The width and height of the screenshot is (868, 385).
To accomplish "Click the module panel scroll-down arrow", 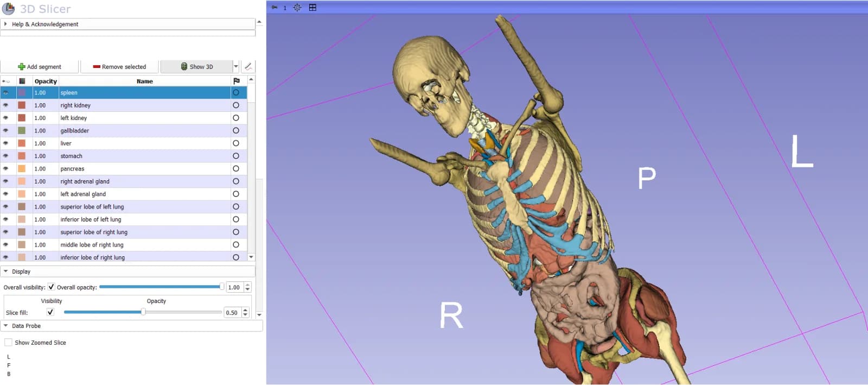I will click(x=259, y=314).
